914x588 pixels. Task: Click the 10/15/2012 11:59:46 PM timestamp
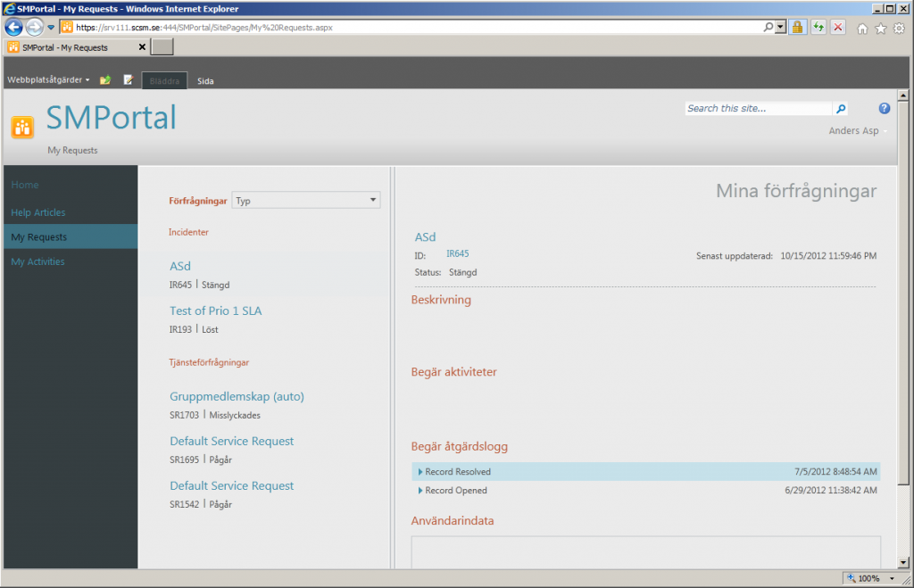828,256
